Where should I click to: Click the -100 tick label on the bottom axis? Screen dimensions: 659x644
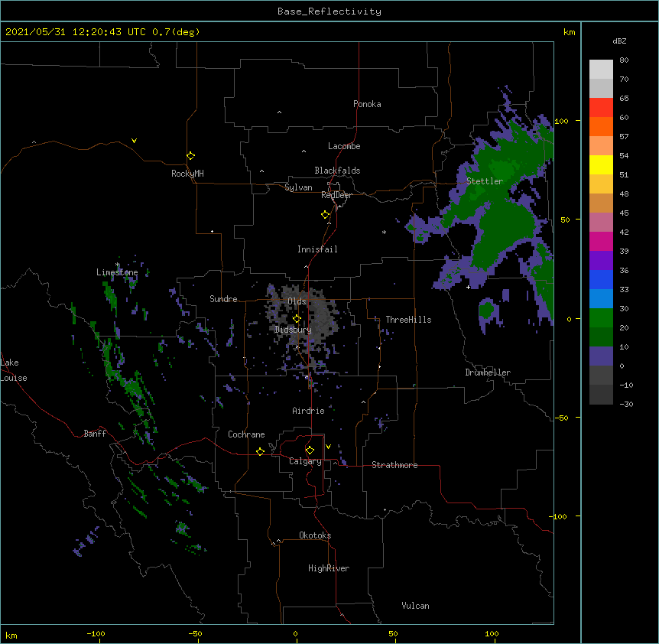(96, 633)
